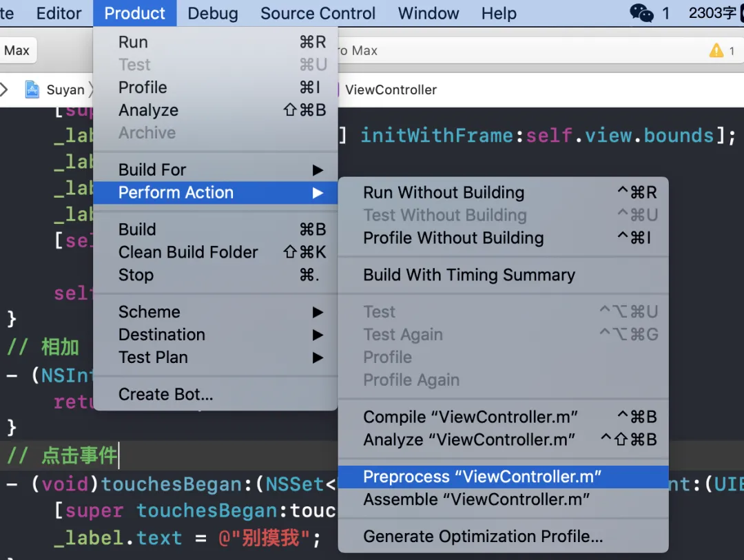Click the 2303字 input method indicator
744x560 pixels.
point(713,13)
